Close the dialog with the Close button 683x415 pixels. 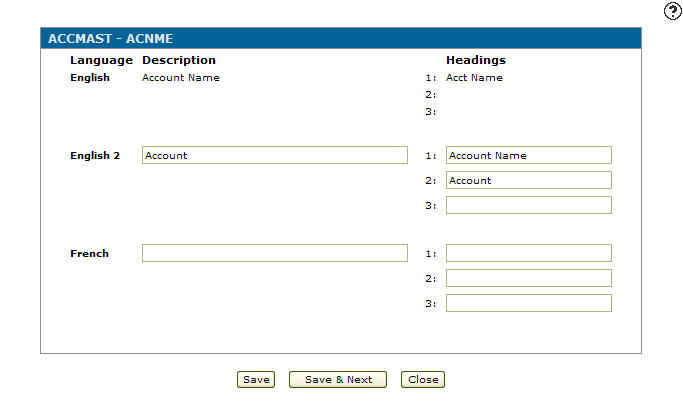click(x=422, y=380)
